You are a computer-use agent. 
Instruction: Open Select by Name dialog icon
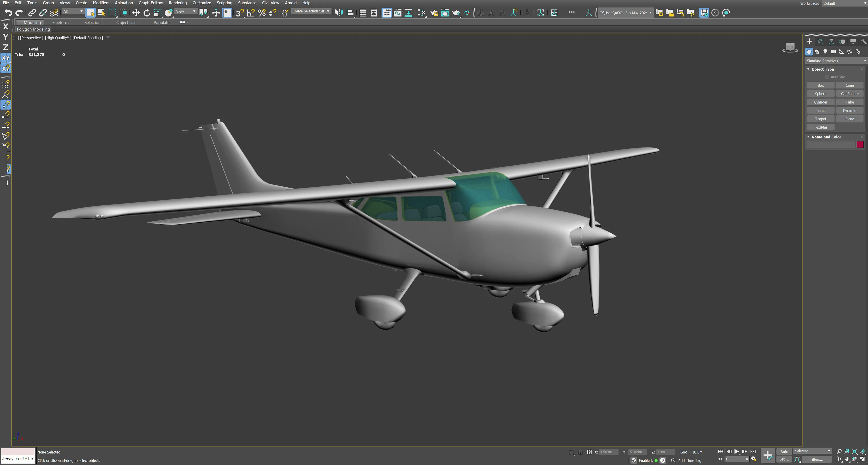click(x=101, y=13)
